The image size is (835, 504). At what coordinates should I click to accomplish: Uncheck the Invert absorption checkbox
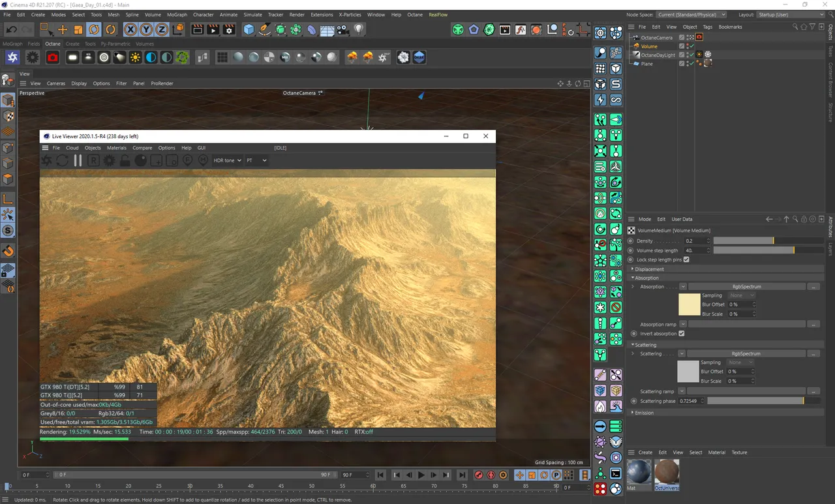click(x=682, y=333)
